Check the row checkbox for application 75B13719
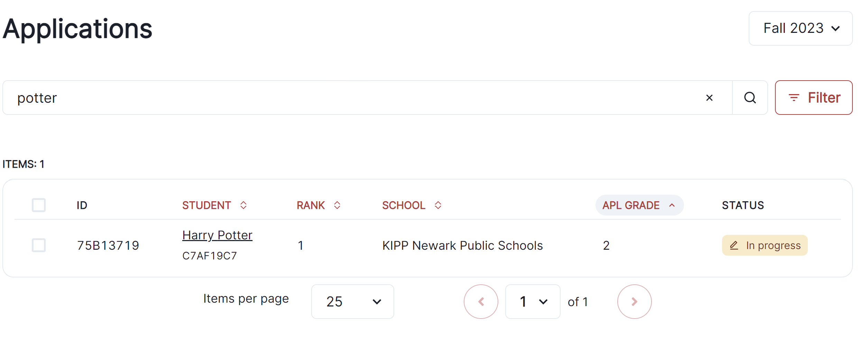868x358 pixels. click(39, 245)
